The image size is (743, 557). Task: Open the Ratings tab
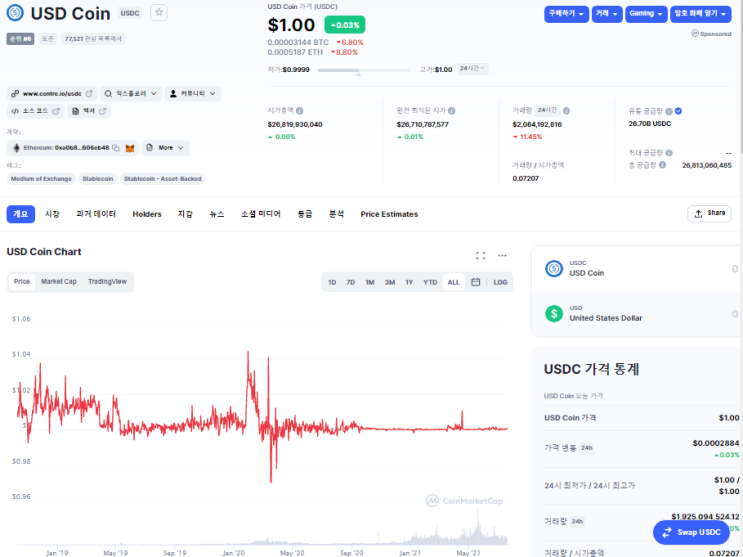pyautogui.click(x=305, y=214)
